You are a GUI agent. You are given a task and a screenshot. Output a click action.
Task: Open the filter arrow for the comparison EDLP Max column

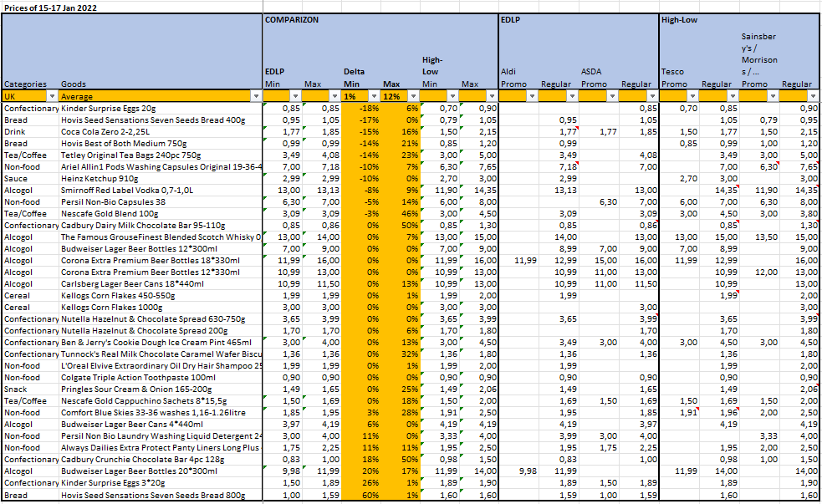335,96
